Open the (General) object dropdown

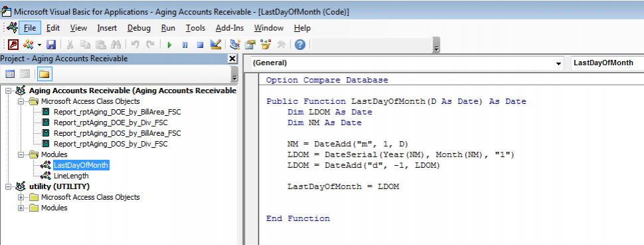pos(558,63)
